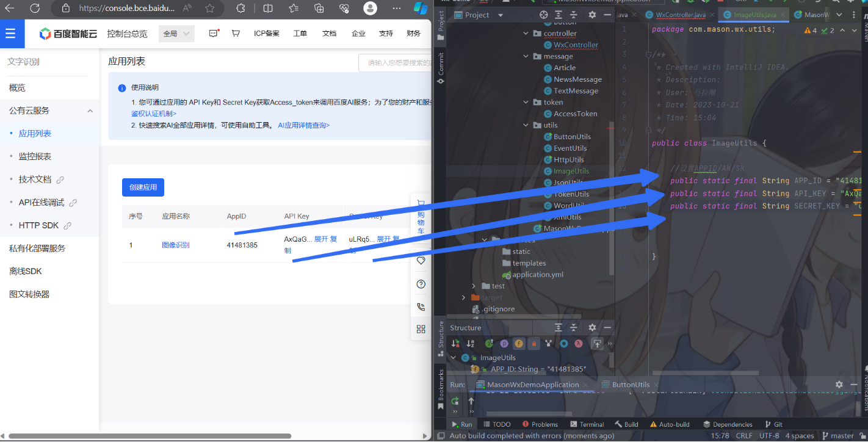Collapse the message folder in project tree
Screen dimensions: 868x442
[x=526, y=56]
